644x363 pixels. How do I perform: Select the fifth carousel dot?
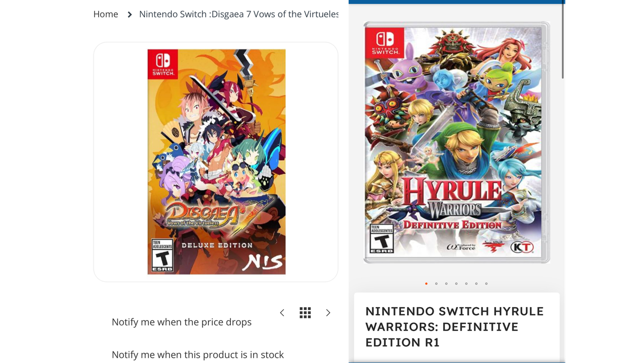point(466,283)
